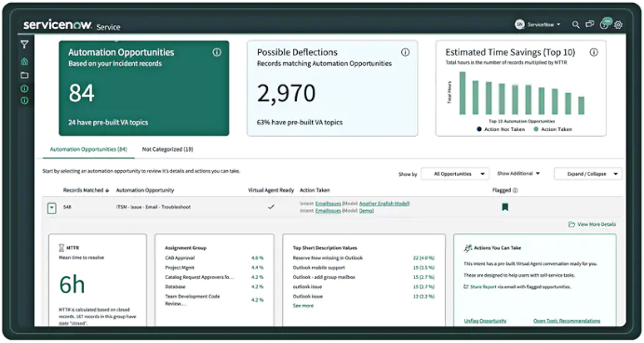Open first EmailIssues intent link

click(328, 204)
